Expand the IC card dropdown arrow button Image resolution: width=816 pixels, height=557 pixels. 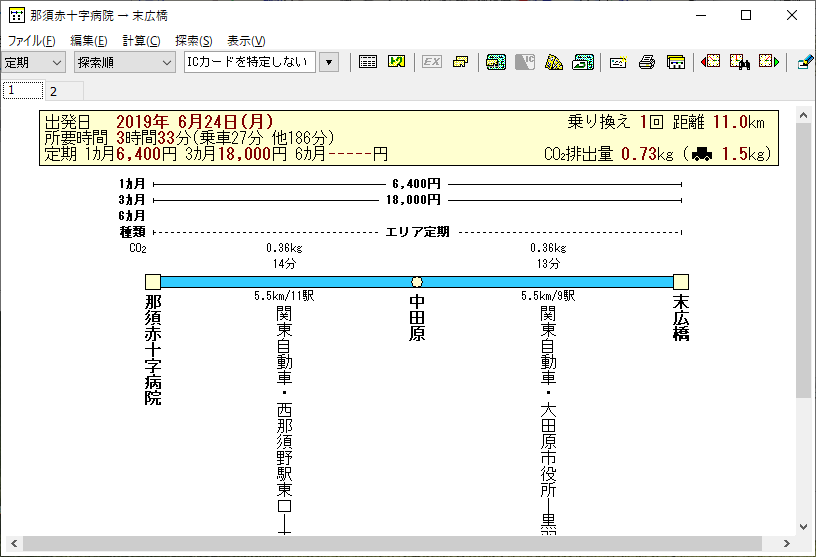[x=329, y=62]
